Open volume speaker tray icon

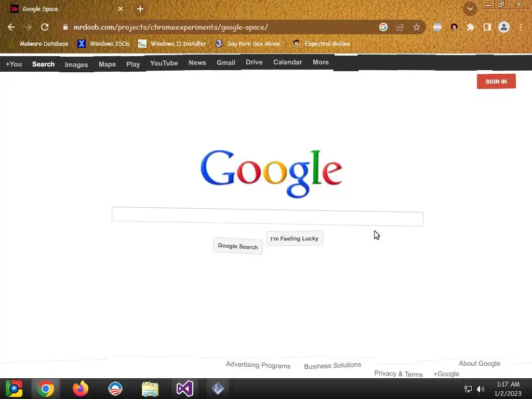tap(481, 389)
